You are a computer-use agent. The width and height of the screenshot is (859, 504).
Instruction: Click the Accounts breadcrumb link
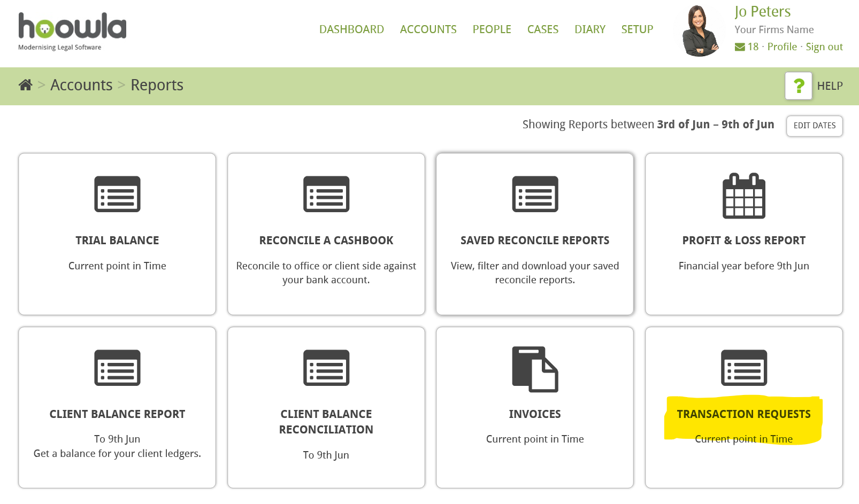coord(81,84)
